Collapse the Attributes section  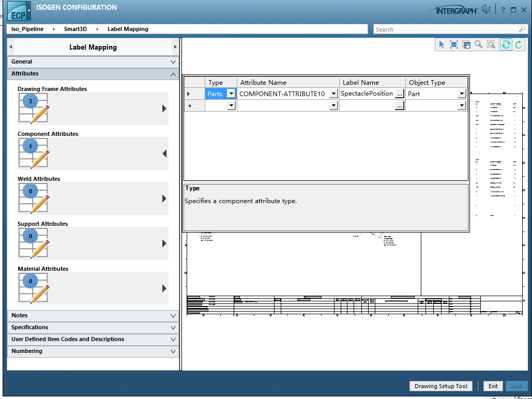point(93,73)
